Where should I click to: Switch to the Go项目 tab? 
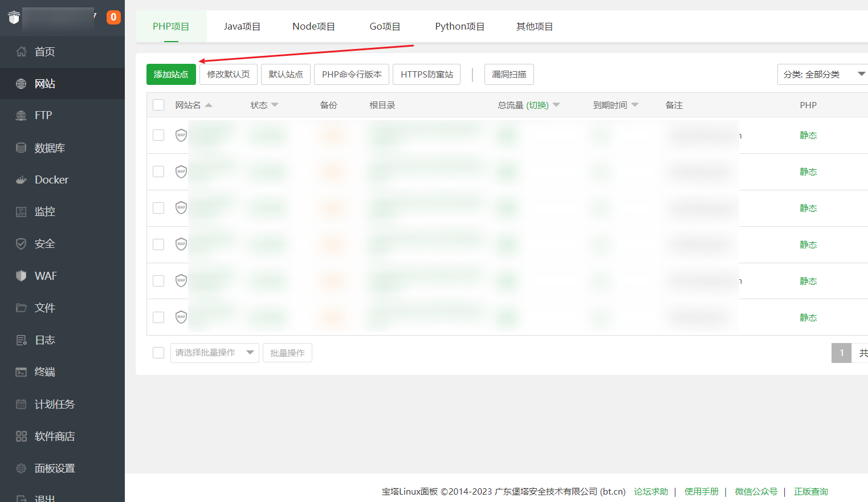point(385,26)
